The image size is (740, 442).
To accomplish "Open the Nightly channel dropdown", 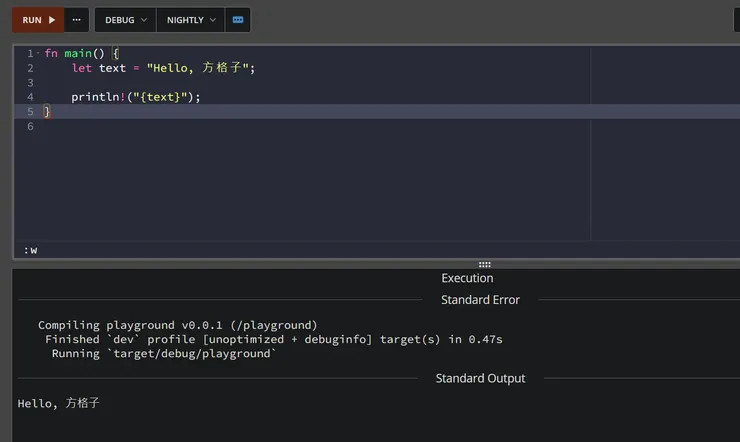I will click(190, 20).
